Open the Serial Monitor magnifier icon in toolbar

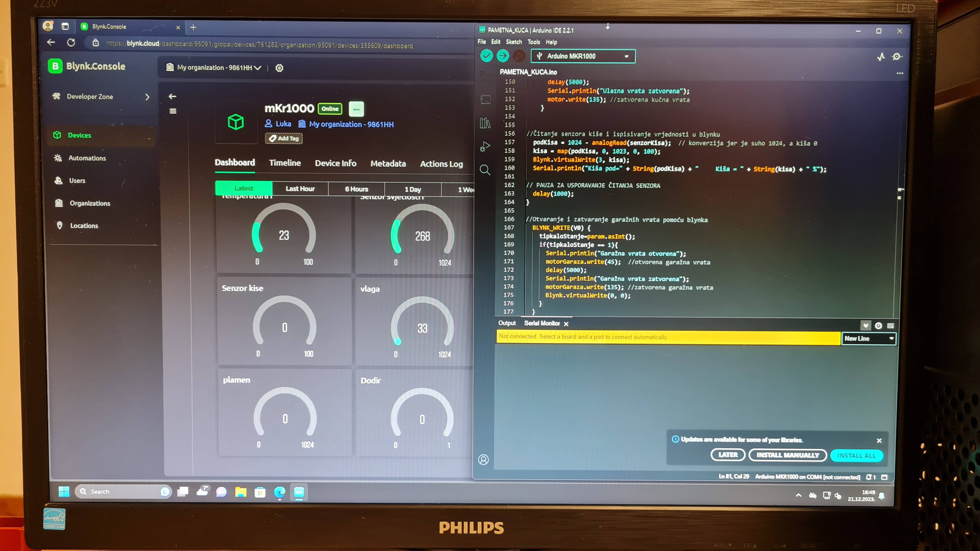pos(897,57)
